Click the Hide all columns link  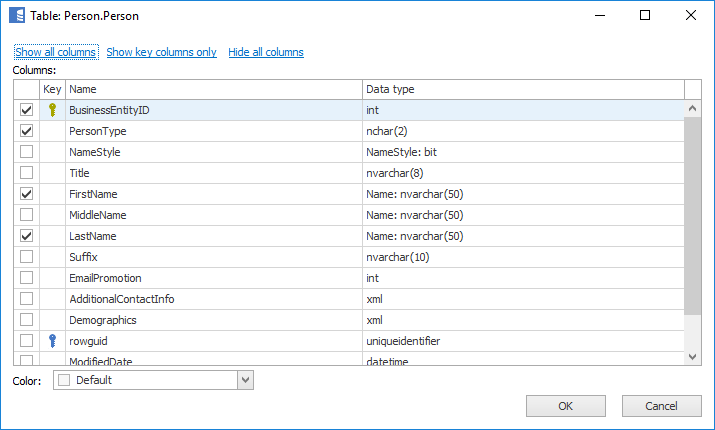coord(266,52)
